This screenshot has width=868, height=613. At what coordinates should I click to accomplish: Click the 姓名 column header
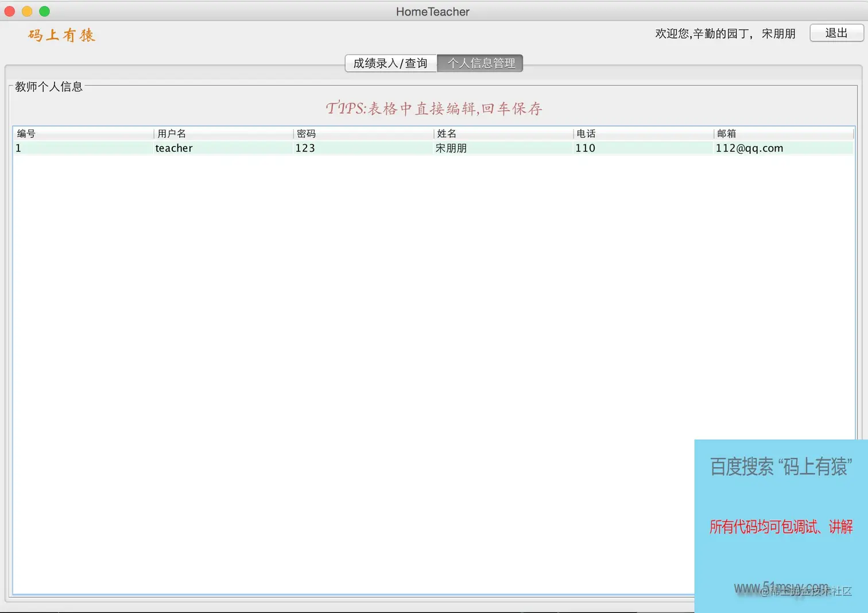pos(503,134)
